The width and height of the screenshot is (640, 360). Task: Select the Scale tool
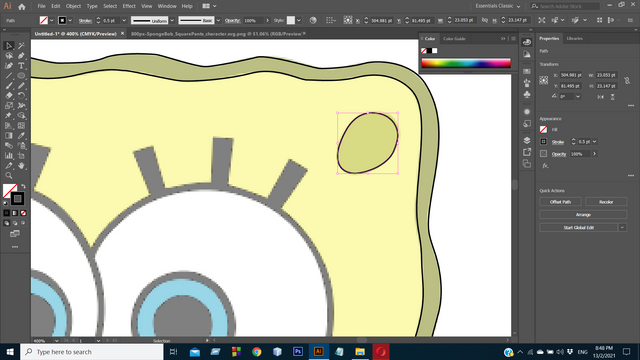pos(9,106)
